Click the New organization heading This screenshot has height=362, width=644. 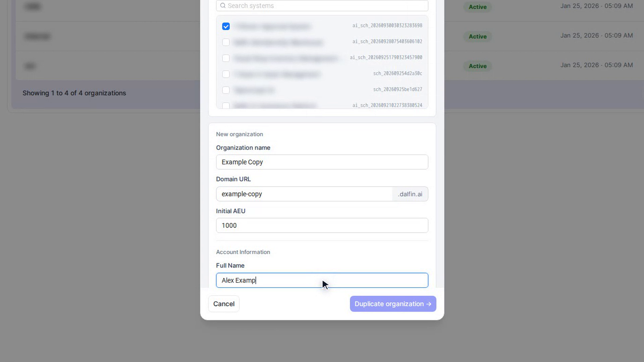tap(239, 134)
